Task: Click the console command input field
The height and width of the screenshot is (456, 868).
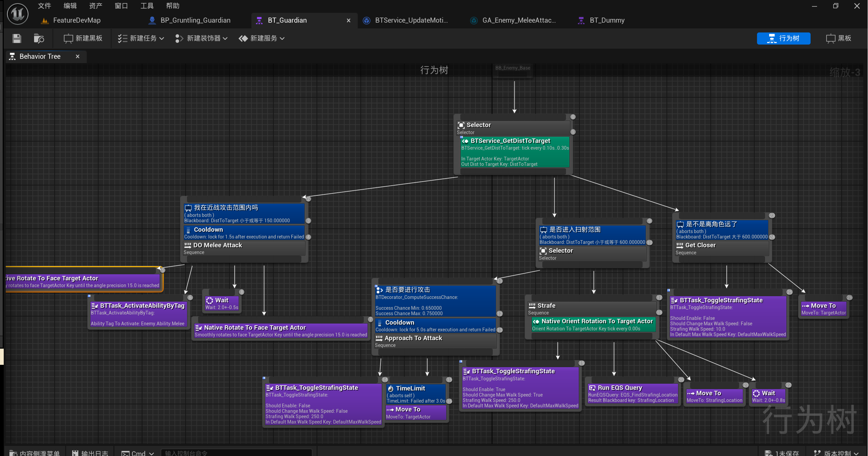Action: tap(236, 453)
